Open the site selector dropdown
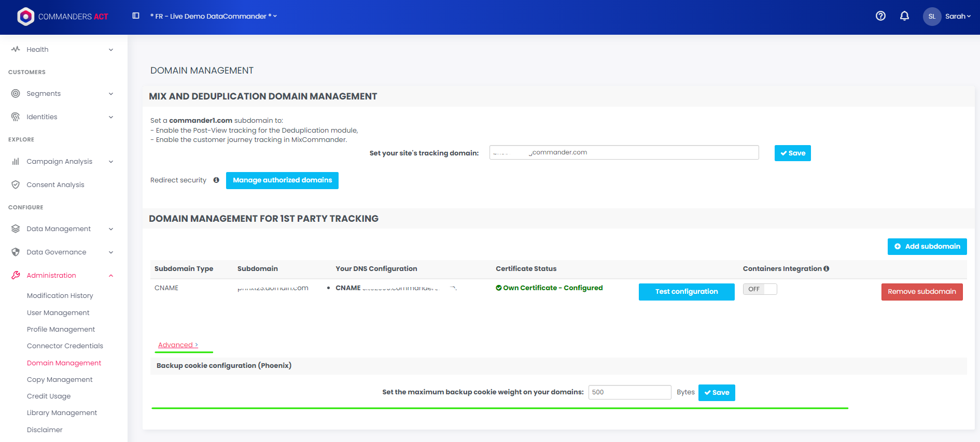This screenshot has width=980, height=442. tap(214, 16)
